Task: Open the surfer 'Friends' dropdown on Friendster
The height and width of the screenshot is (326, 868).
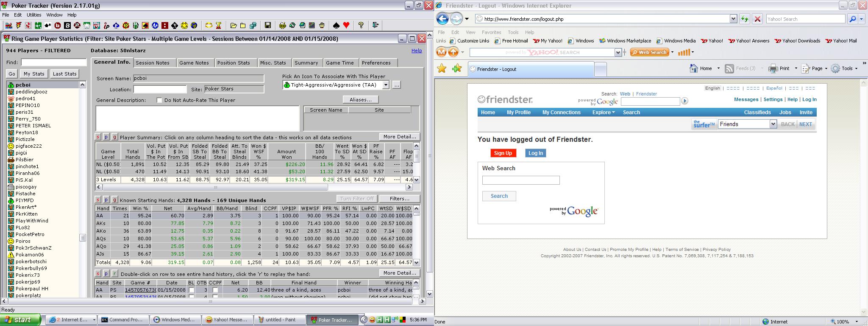Action: pyautogui.click(x=773, y=124)
